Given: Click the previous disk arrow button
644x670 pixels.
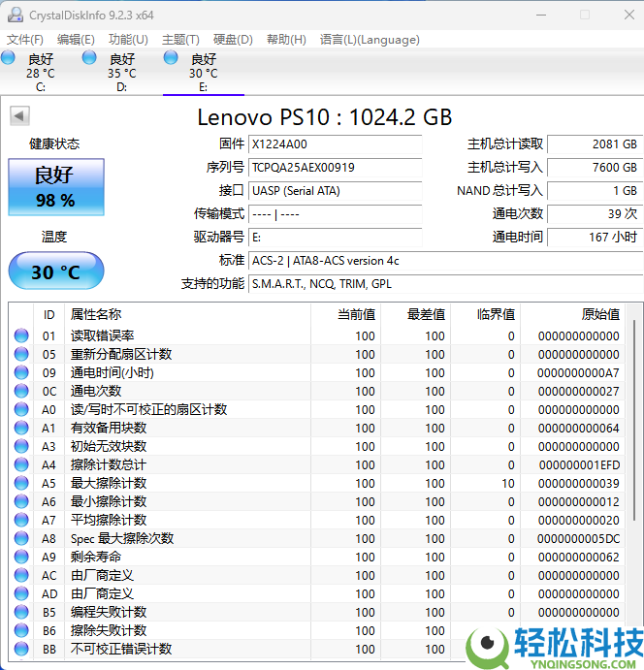Looking at the screenshot, I should pos(18,116).
